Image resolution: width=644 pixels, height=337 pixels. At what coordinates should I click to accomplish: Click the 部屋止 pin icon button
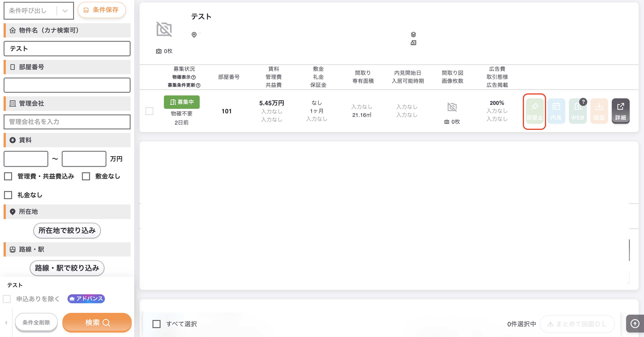(534, 111)
